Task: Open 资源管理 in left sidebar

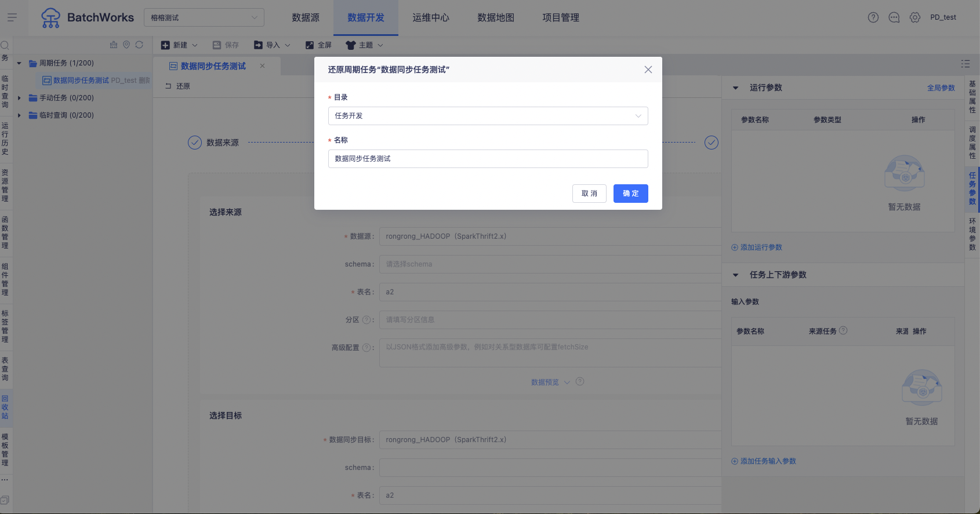Action: click(x=5, y=185)
